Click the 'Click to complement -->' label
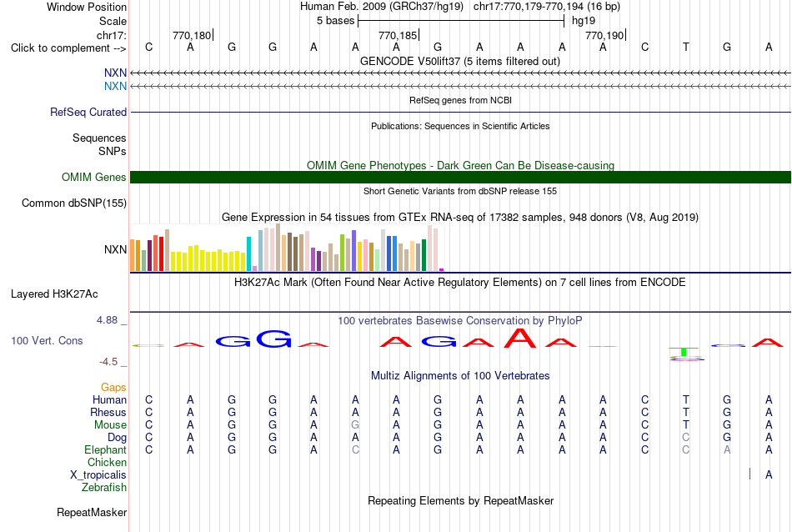Image resolution: width=792 pixels, height=532 pixels. click(68, 48)
